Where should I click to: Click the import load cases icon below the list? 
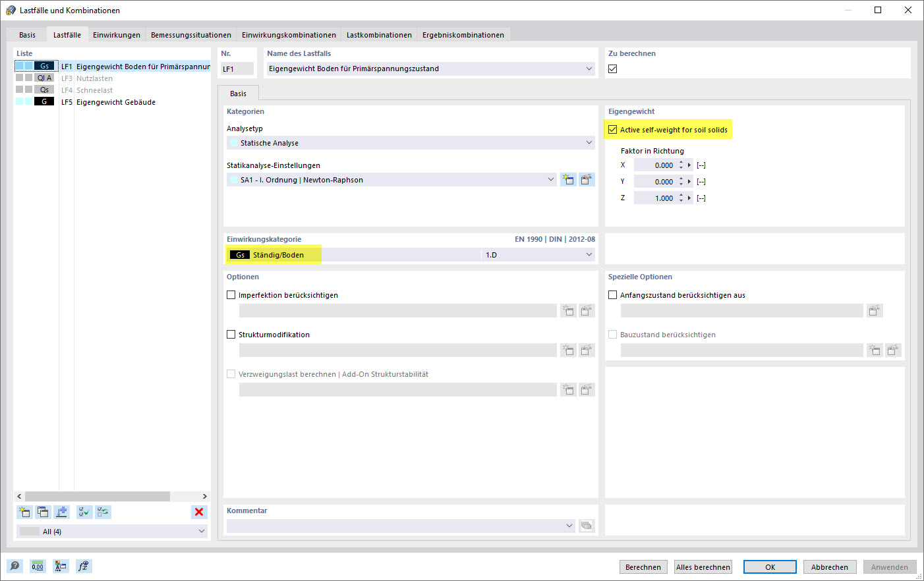pos(62,512)
